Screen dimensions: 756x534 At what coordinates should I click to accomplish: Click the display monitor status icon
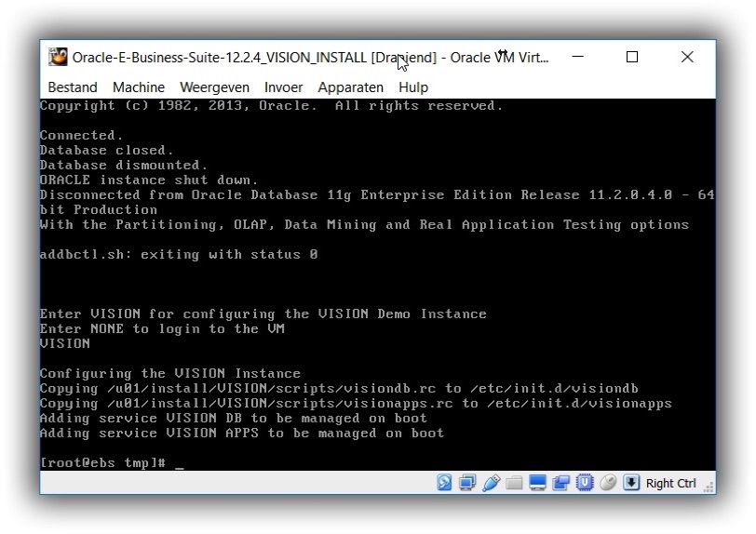[537, 483]
